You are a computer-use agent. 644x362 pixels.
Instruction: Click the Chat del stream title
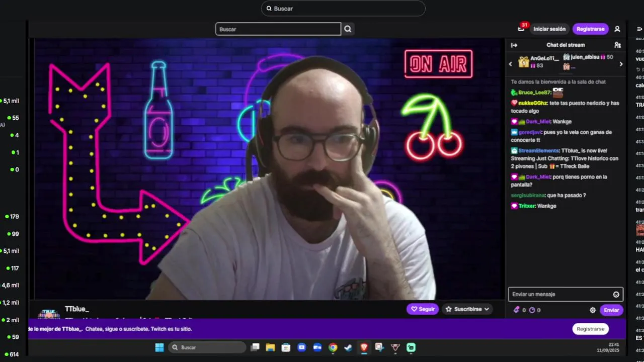pos(566,45)
